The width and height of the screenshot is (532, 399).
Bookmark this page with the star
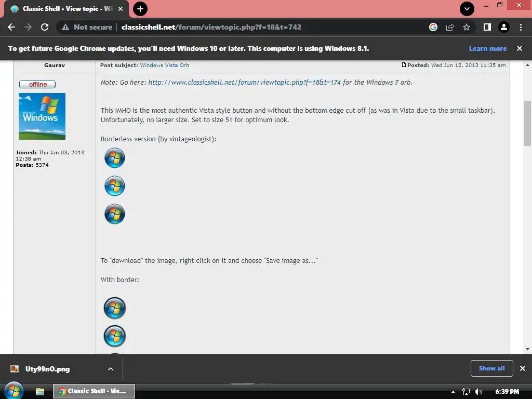[467, 27]
